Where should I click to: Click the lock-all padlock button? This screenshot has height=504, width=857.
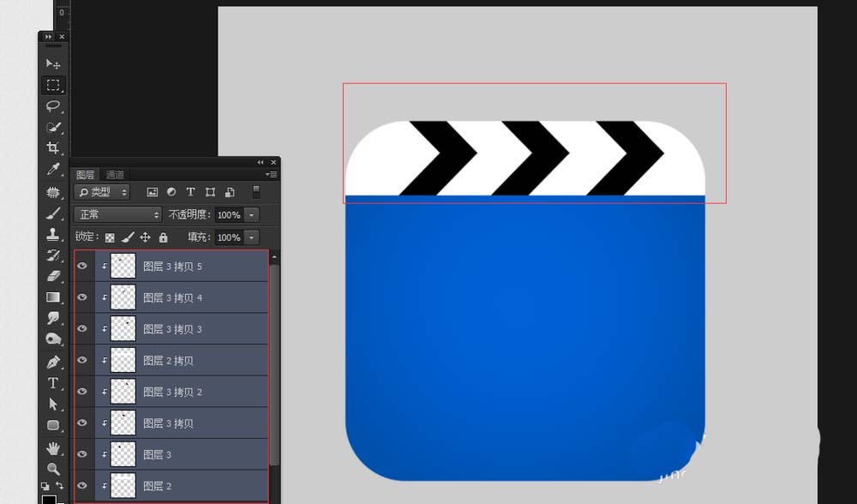(164, 237)
